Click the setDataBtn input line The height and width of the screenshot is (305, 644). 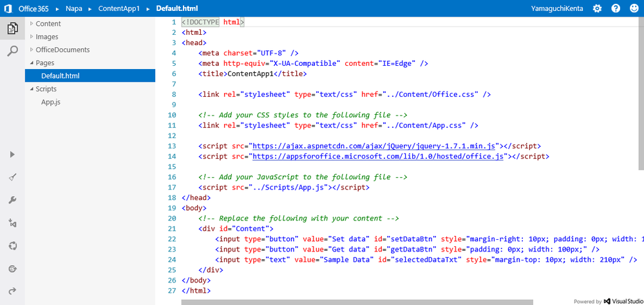pos(429,239)
